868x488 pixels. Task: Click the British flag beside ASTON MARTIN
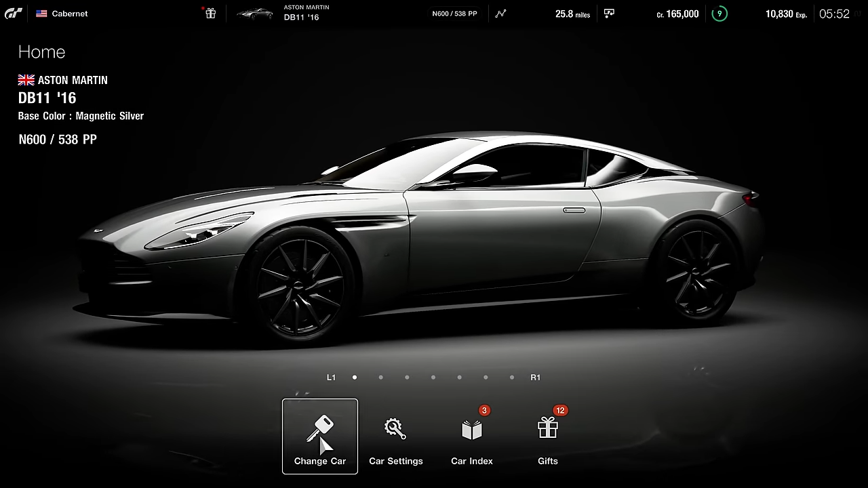[x=26, y=80]
